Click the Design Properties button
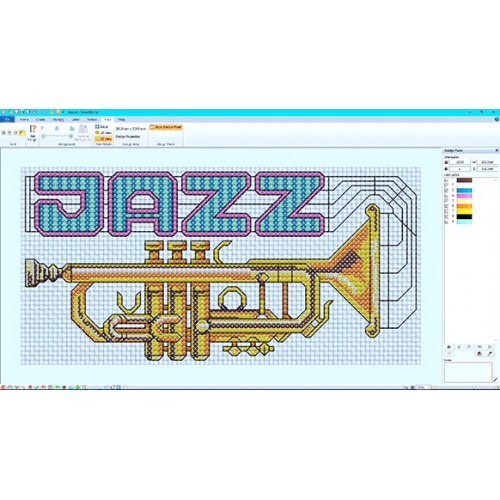The height and width of the screenshot is (500, 500). [128, 137]
